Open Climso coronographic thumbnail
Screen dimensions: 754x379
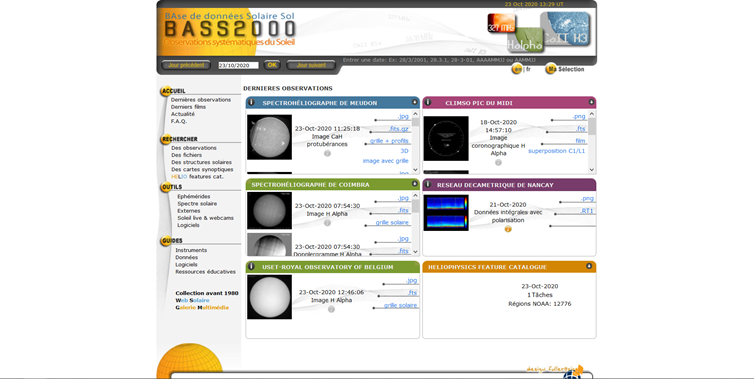tap(446, 139)
